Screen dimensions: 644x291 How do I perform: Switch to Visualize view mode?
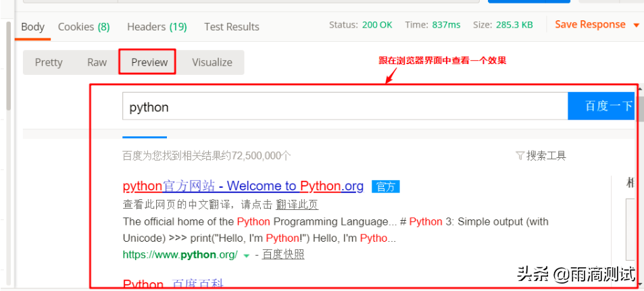tap(212, 62)
